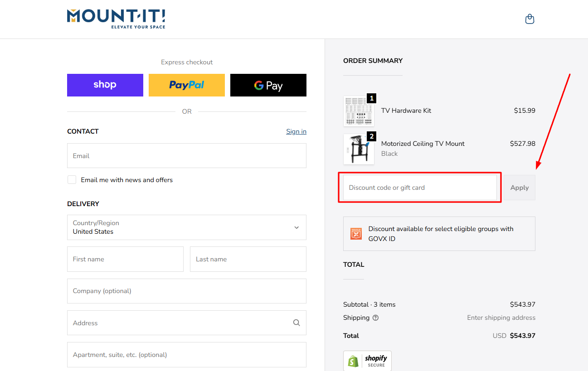
Task: Pay with Shop Pay express button
Action: click(x=105, y=85)
